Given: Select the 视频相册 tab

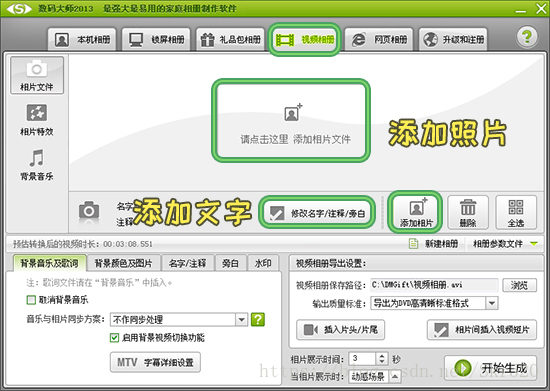Looking at the screenshot, I should [304, 39].
